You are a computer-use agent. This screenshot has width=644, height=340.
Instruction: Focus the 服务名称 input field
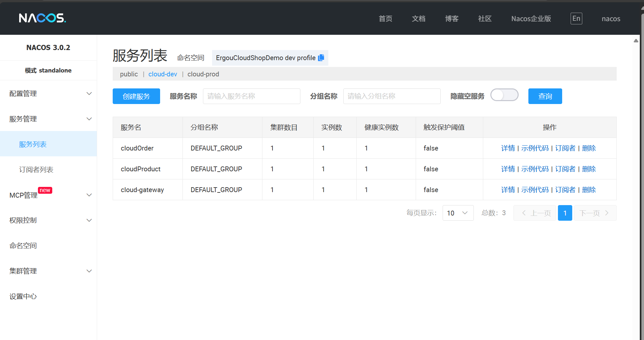(252, 96)
